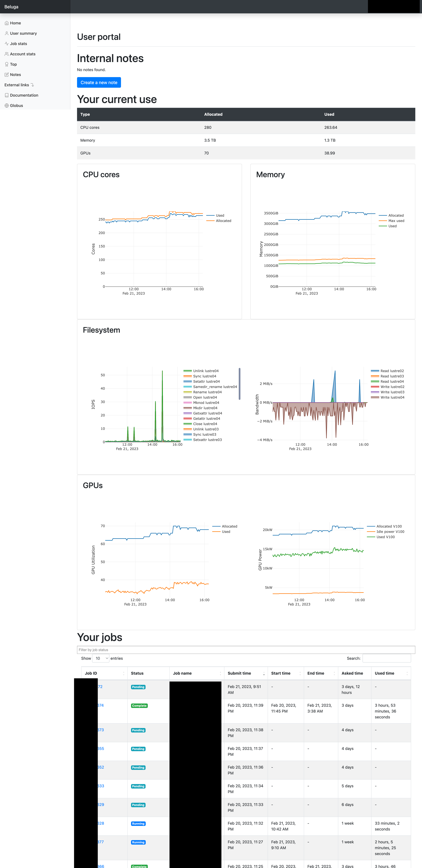Screen dimensions: 422x868
Task: Click the Job stats activity icon
Action: (7, 44)
